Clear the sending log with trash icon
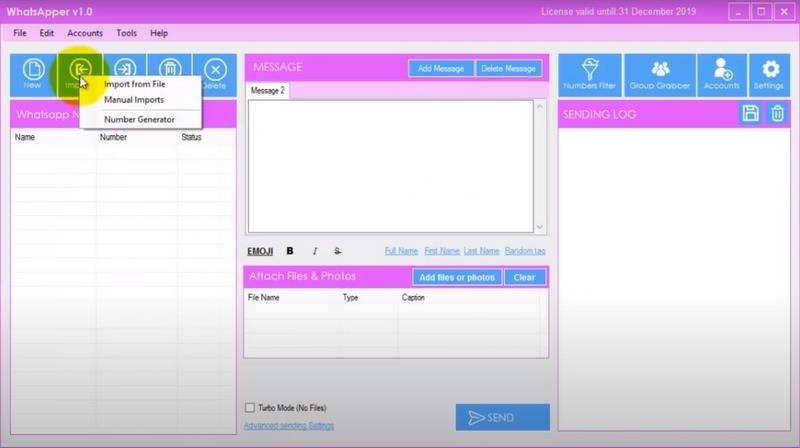The height and width of the screenshot is (448, 800). tap(778, 113)
